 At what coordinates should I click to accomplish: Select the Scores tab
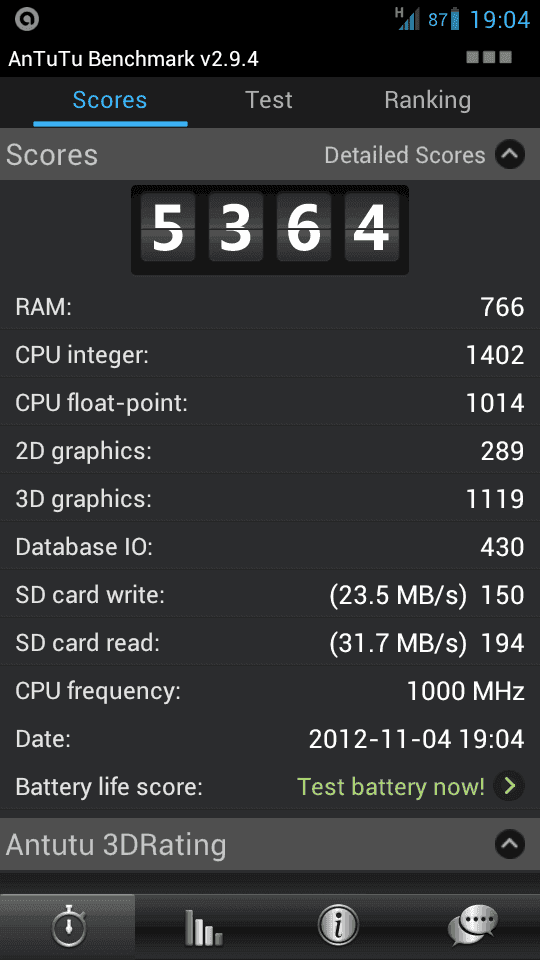click(110, 100)
